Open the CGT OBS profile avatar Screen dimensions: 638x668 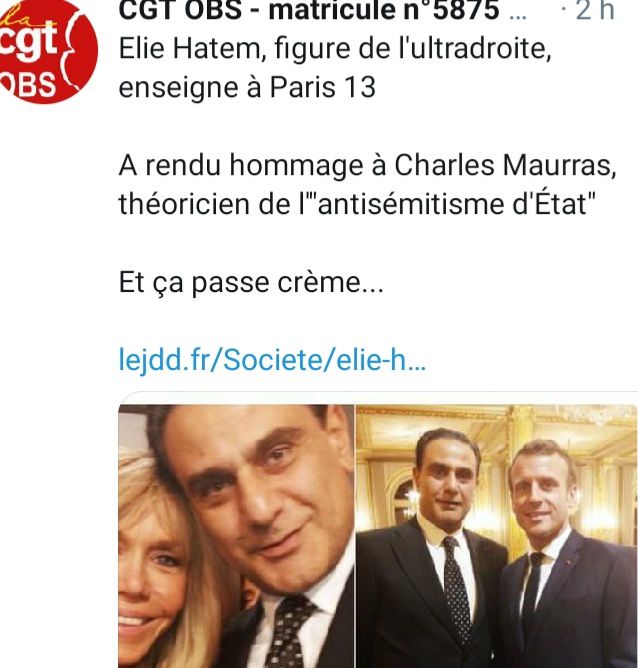pos(47,52)
